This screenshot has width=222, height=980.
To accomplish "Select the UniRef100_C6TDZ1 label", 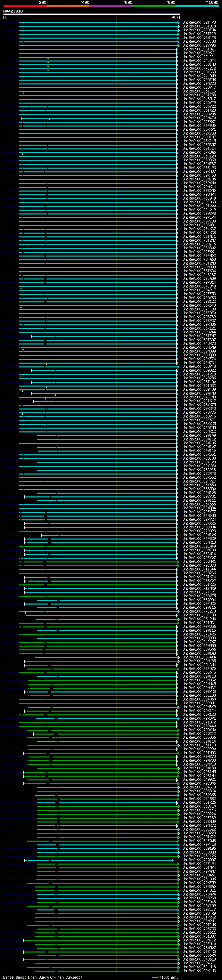I will [x=199, y=49].
